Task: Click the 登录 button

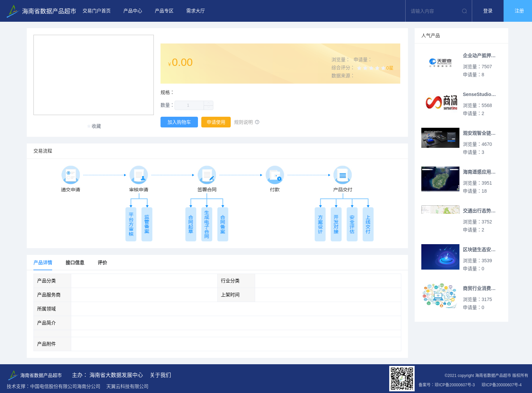Action: pos(488,11)
